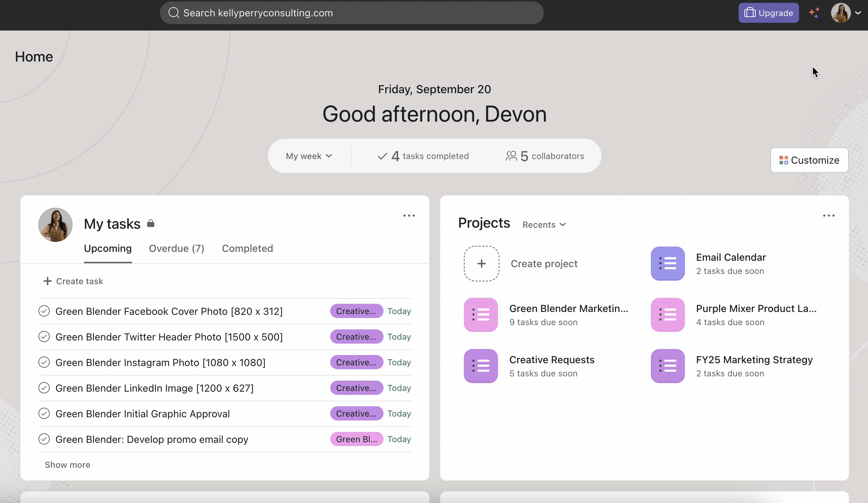Image resolution: width=868 pixels, height=503 pixels.
Task: Open the Creative Requests project icon
Action: [481, 366]
